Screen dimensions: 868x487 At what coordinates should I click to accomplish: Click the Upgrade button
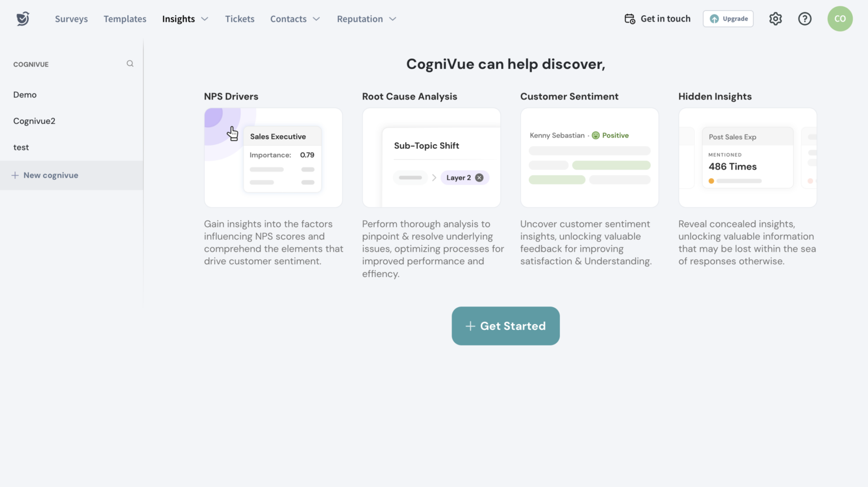tap(728, 18)
